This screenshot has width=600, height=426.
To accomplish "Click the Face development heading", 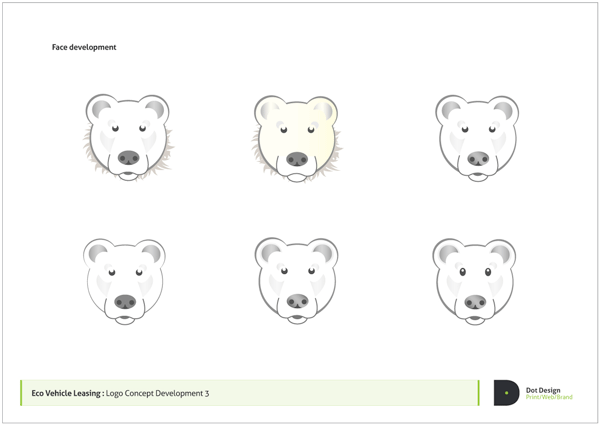I will coord(84,47).
